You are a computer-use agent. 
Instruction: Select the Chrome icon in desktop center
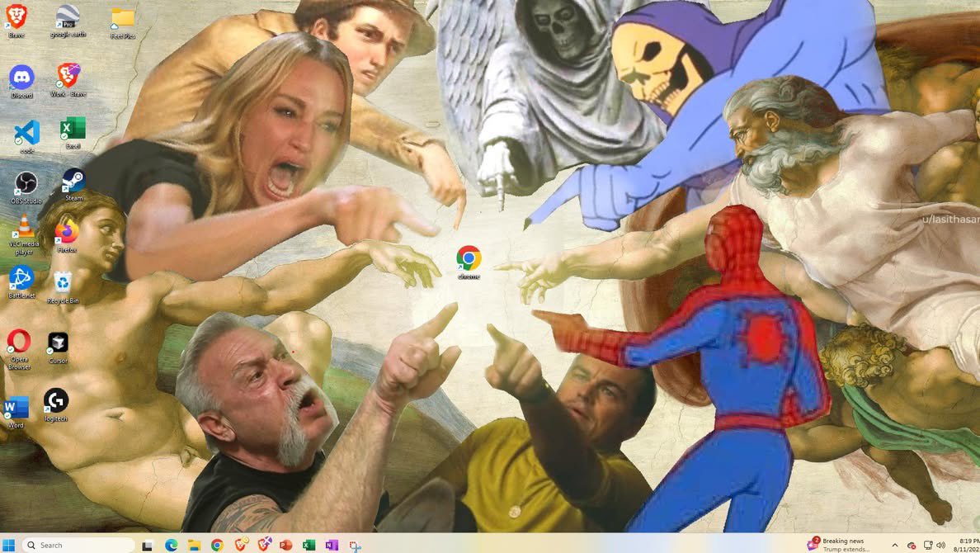click(469, 262)
